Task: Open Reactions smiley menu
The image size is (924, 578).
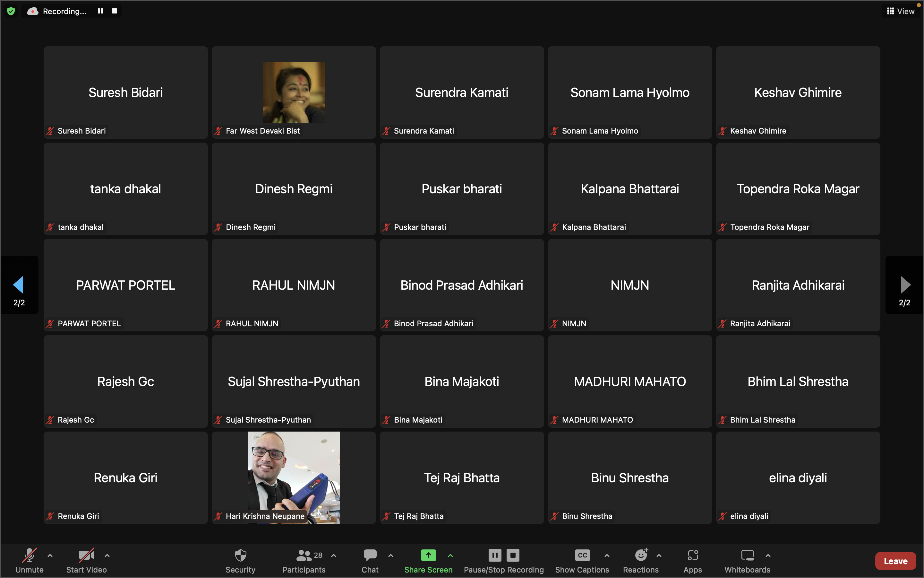Action: 641,560
